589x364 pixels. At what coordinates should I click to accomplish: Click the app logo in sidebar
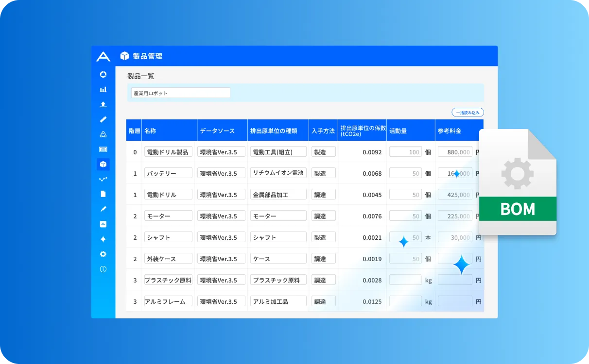(x=103, y=57)
